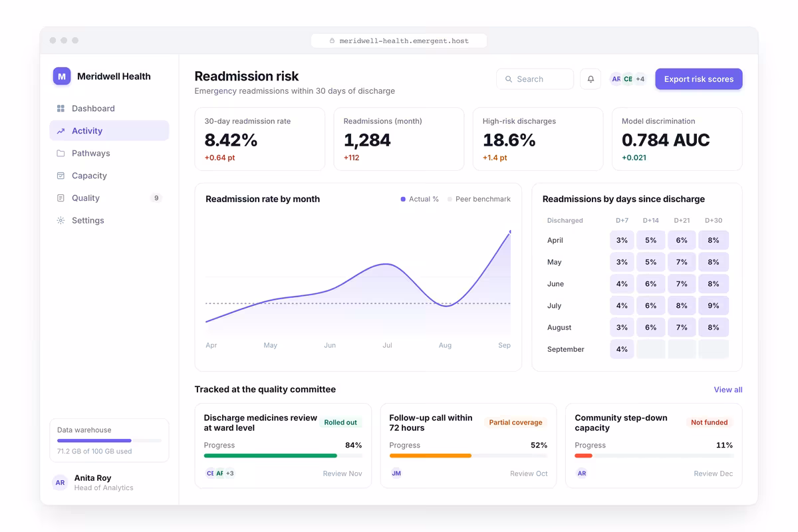Viewport: 798px width, 532px height.
Task: Click the +0.021 AUC change value
Action: point(634,158)
